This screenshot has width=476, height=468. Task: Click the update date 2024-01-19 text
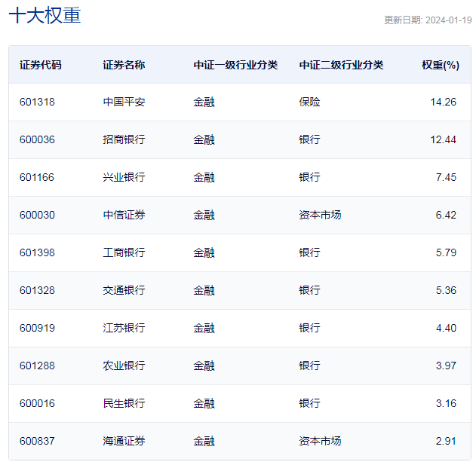point(448,20)
